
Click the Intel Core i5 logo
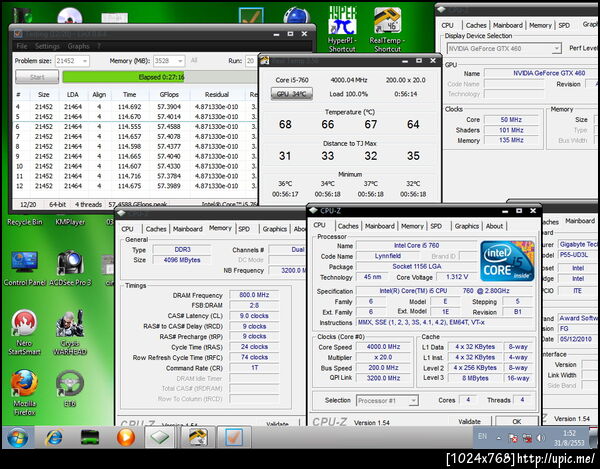(x=507, y=261)
